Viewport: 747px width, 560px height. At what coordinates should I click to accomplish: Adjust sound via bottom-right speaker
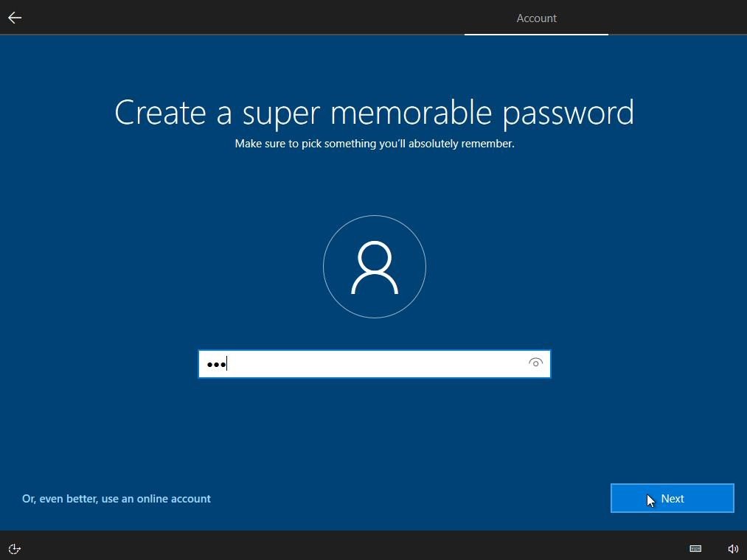pyautogui.click(x=733, y=548)
